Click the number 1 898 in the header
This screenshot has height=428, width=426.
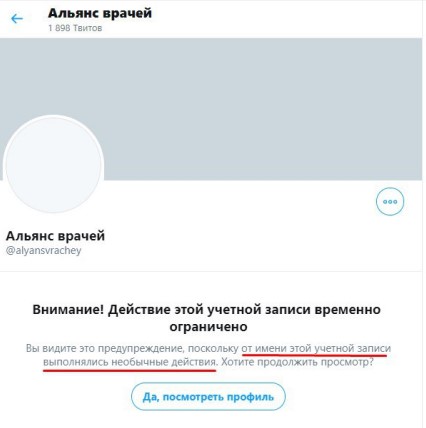(59, 28)
